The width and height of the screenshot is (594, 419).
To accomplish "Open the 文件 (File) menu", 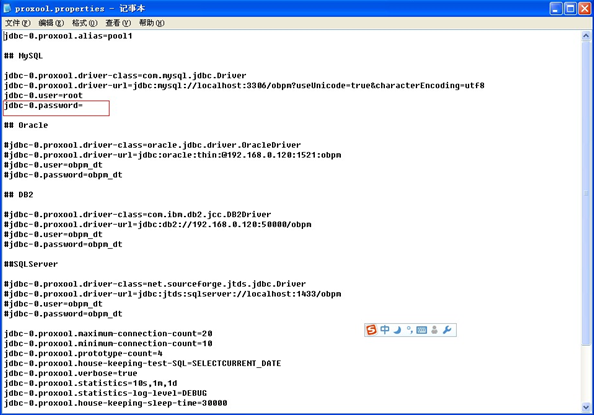I will (17, 23).
